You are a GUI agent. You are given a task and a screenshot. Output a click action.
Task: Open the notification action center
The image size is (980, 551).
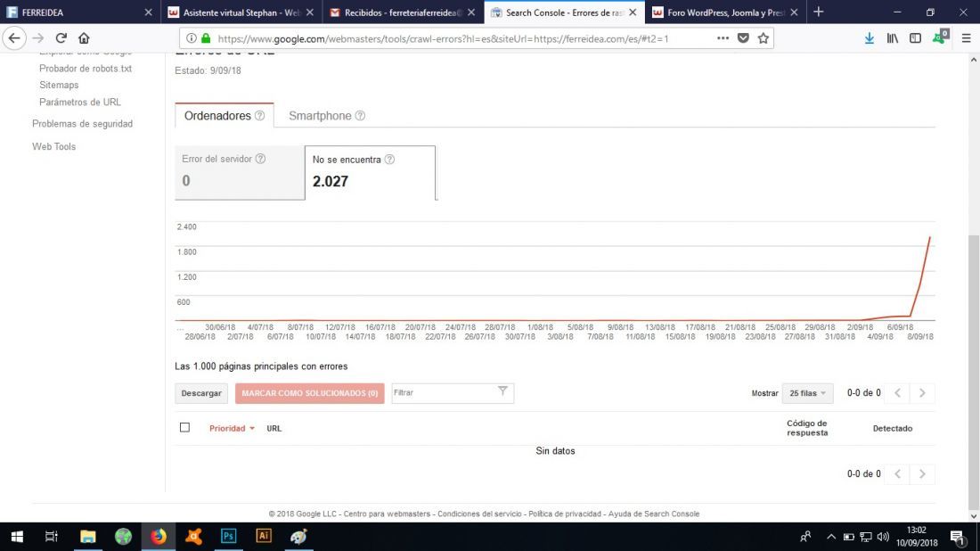958,537
